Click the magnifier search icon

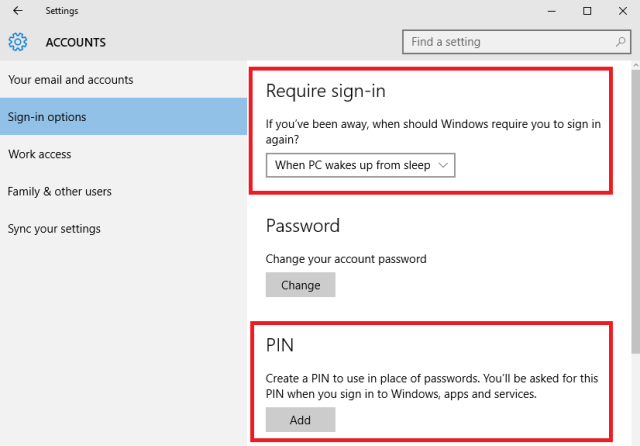[x=619, y=42]
